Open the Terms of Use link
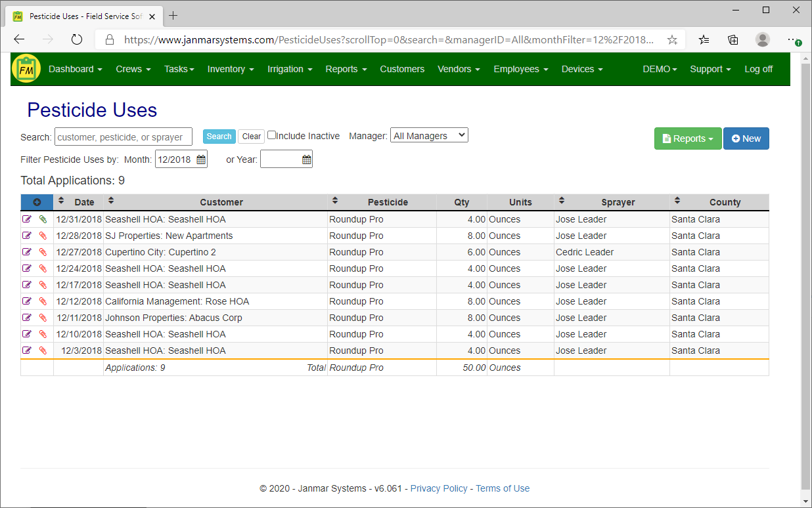This screenshot has width=812, height=508. [503, 488]
